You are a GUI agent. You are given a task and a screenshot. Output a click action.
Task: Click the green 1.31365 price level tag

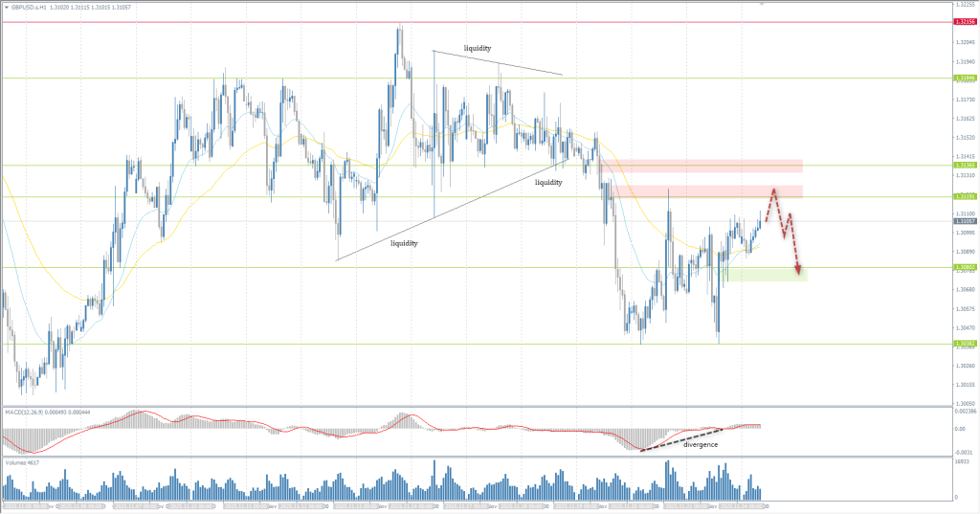[x=965, y=166]
